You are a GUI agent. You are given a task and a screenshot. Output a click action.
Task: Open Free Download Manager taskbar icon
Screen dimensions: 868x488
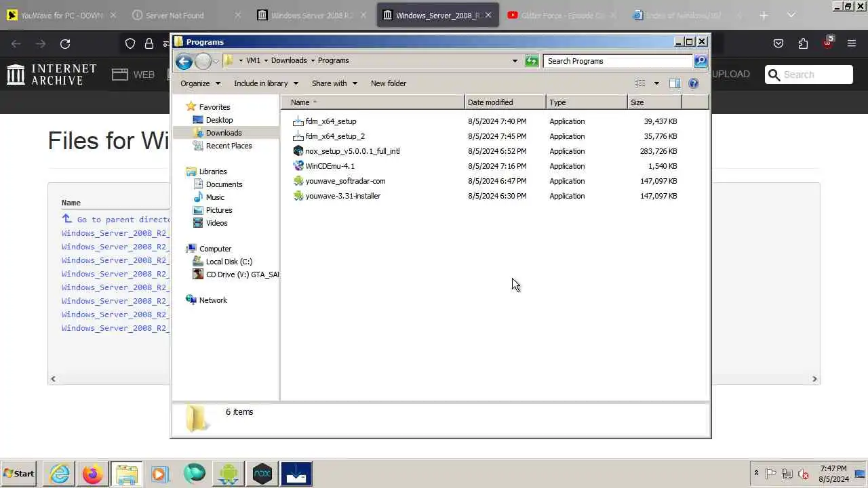point(296,474)
